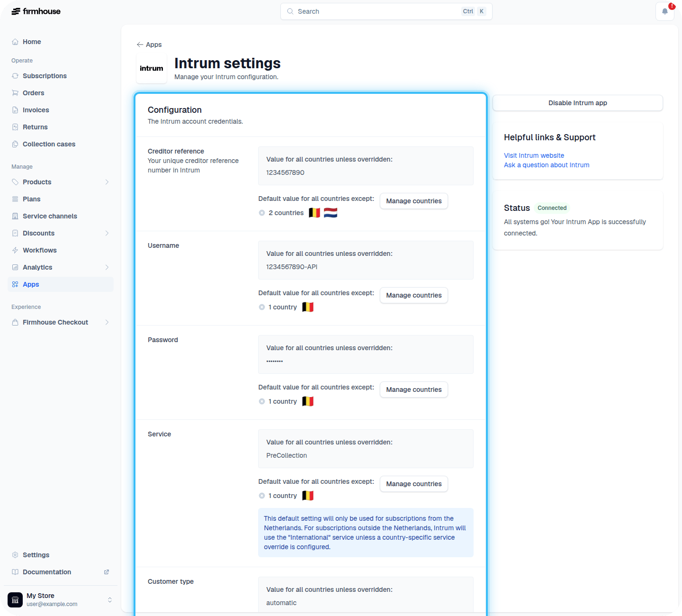Click the Discounts sidebar icon
Screen dimensions: 682x616
pyautogui.click(x=15, y=233)
